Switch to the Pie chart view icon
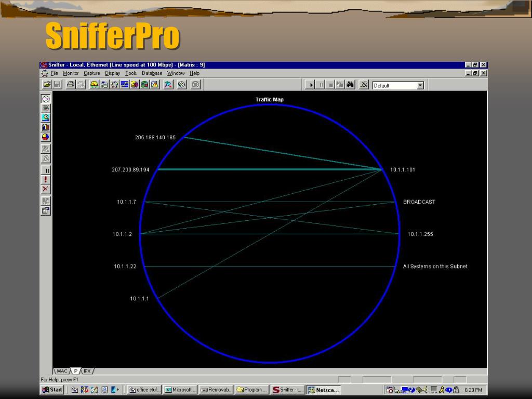The width and height of the screenshot is (532, 399). point(46,137)
